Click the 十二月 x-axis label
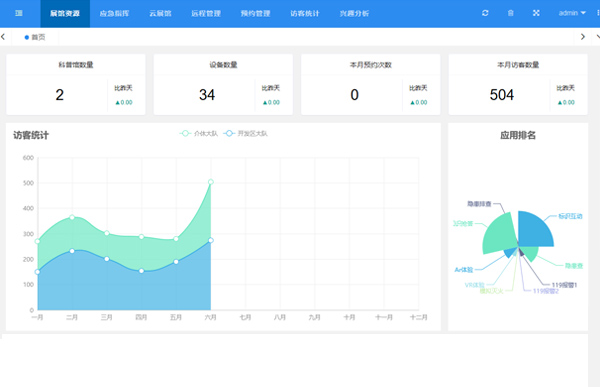600x387 pixels. coord(419,317)
